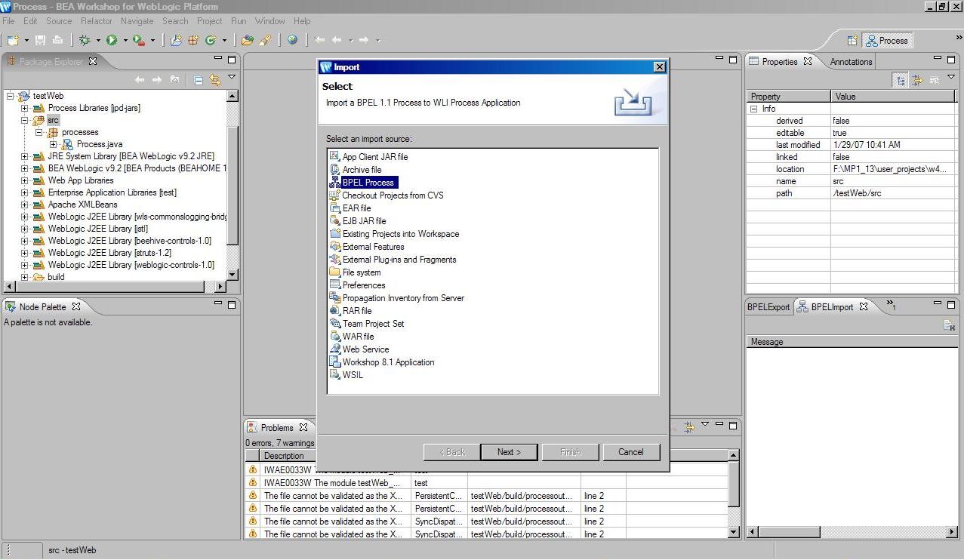Click the Search flashlight toolbar icon
Viewport: 964px width, 560px height.
point(265,40)
